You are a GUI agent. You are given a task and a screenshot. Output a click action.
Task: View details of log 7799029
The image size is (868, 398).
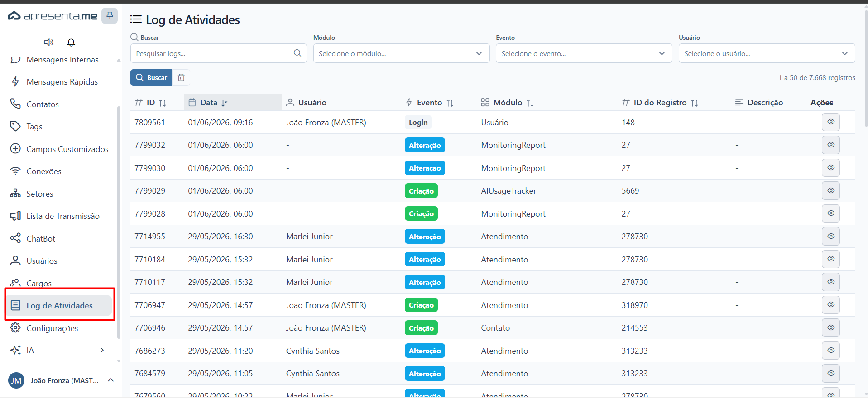pos(831,190)
